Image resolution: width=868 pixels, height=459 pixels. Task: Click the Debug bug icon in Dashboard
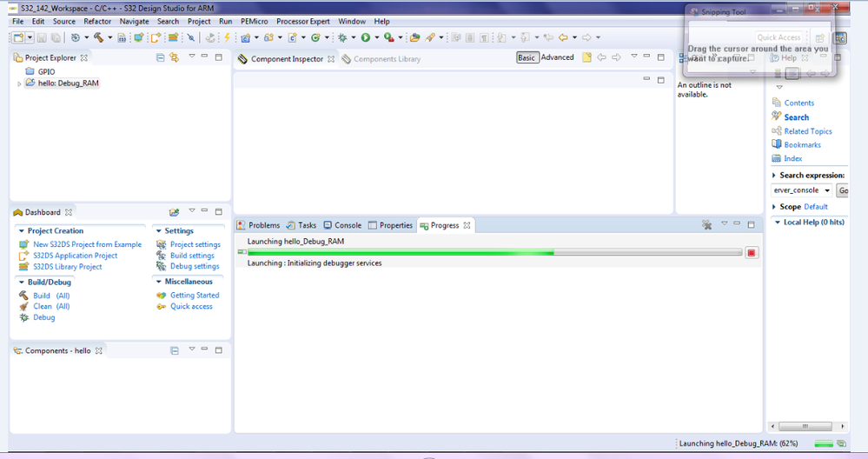pyautogui.click(x=23, y=317)
